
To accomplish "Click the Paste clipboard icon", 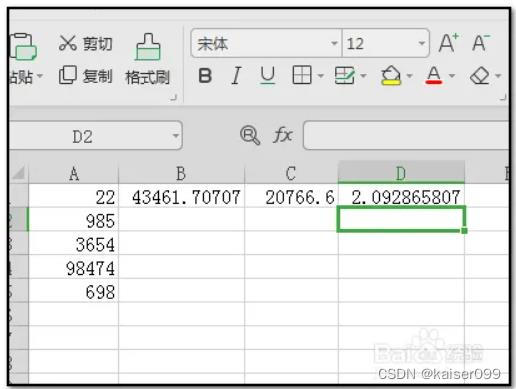I will click(23, 47).
